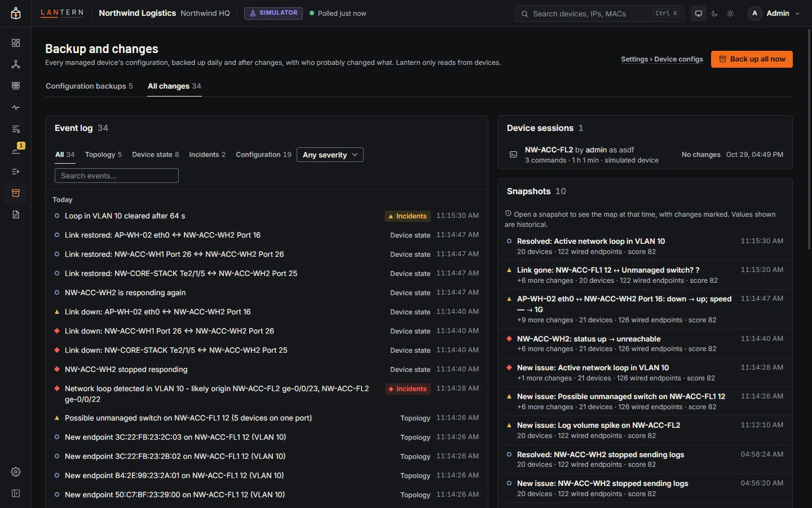Collapse the sidebar panel icon
The image size is (812, 508).
pyautogui.click(x=16, y=493)
